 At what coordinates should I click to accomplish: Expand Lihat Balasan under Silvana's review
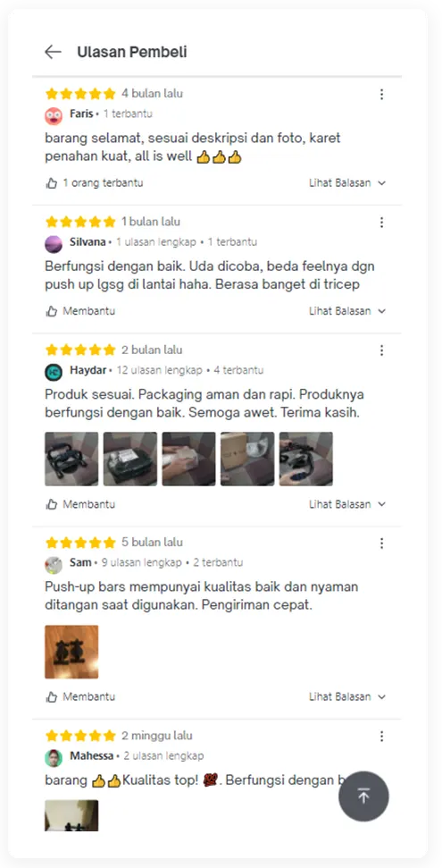[347, 311]
